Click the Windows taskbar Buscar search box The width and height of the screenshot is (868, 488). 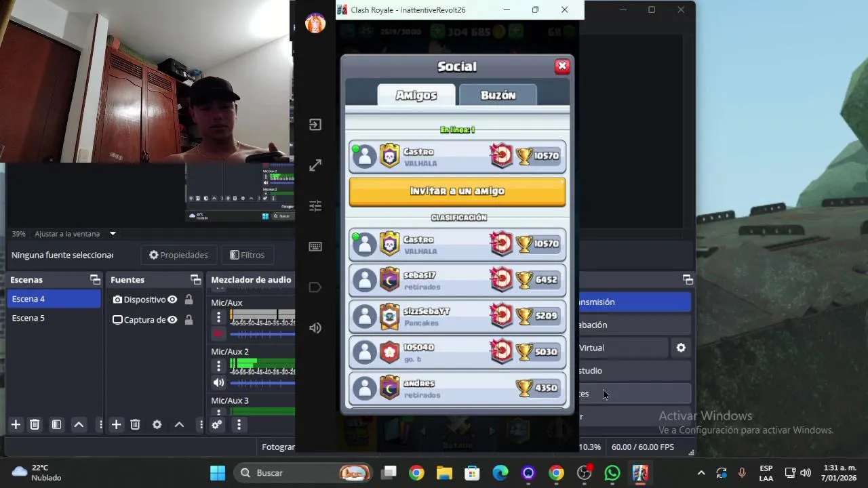pyautogui.click(x=304, y=472)
